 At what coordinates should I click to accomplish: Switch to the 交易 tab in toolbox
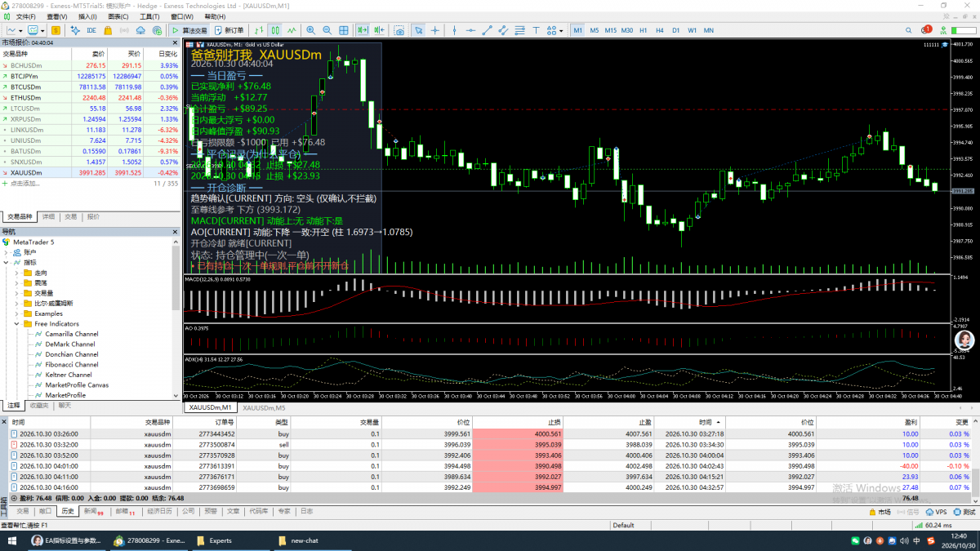click(x=23, y=511)
